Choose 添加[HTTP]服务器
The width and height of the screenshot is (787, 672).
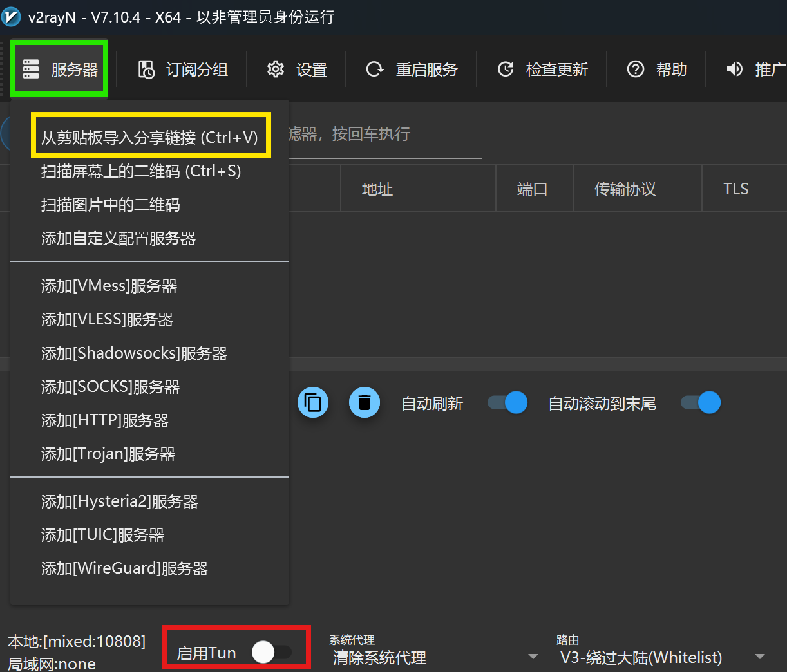pyautogui.click(x=150, y=420)
